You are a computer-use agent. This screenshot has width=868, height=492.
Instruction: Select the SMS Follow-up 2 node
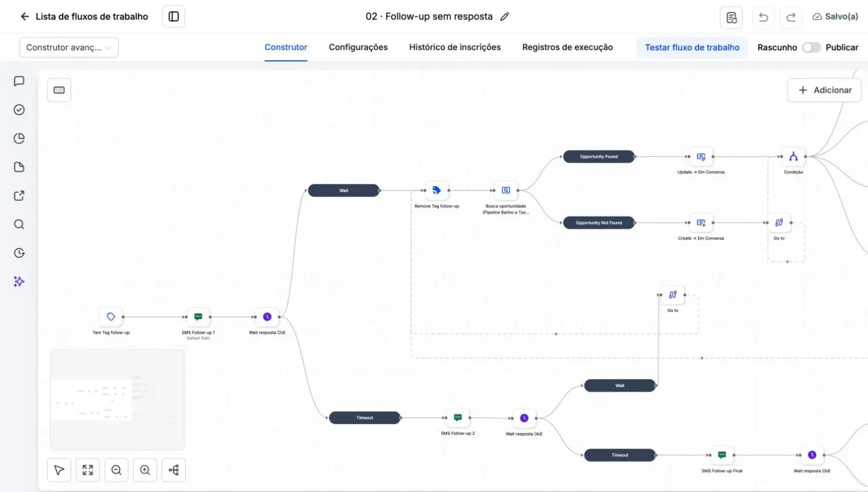pos(458,417)
